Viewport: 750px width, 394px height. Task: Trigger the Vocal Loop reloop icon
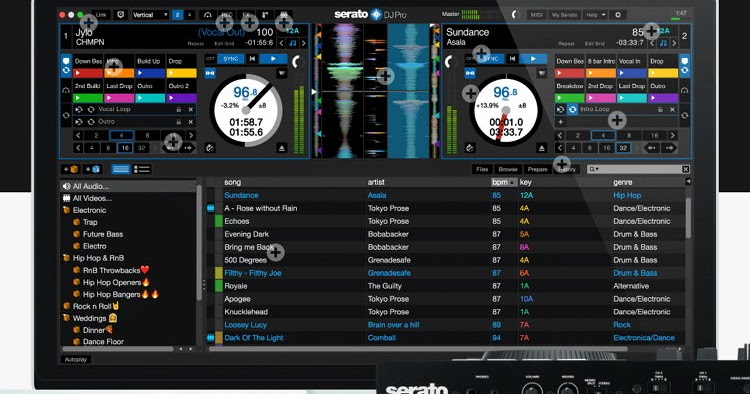pos(79,109)
